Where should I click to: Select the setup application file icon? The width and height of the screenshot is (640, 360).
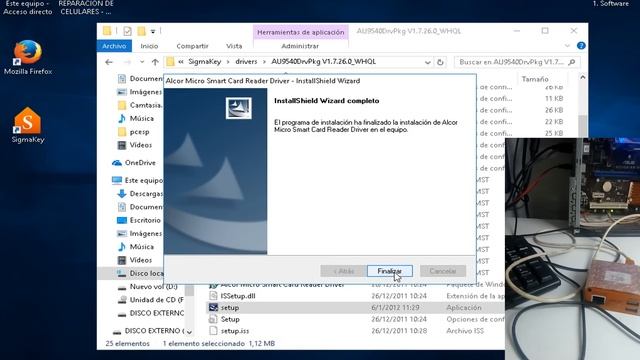(213, 307)
